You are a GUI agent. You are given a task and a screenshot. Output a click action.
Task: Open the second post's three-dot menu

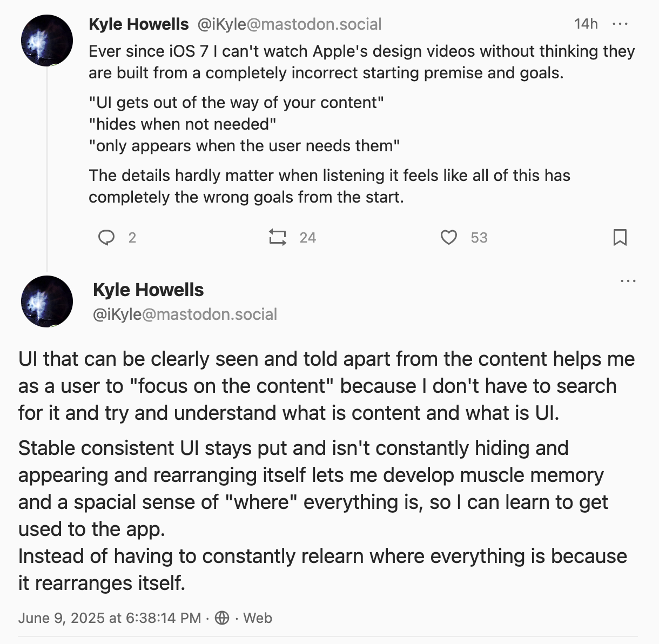[628, 281]
